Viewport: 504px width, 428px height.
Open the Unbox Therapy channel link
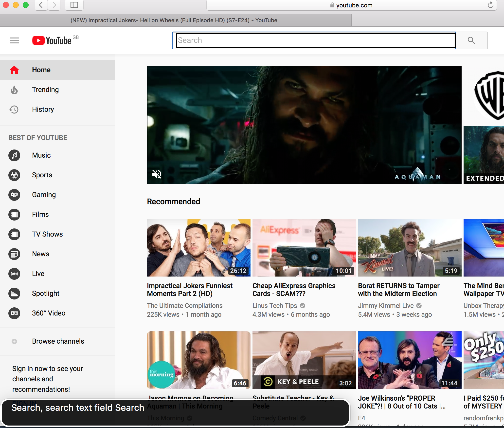pyautogui.click(x=484, y=306)
